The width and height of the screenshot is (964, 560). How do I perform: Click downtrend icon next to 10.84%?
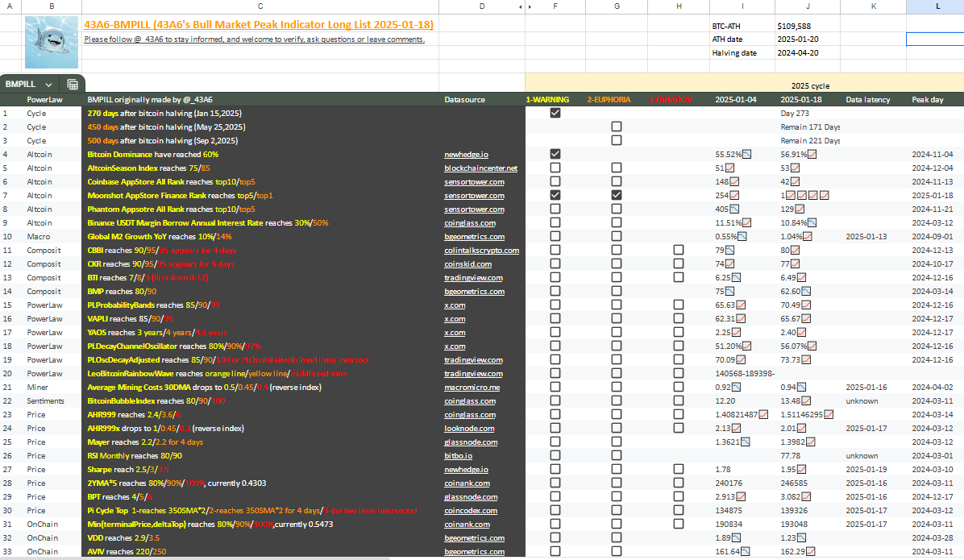pos(812,222)
